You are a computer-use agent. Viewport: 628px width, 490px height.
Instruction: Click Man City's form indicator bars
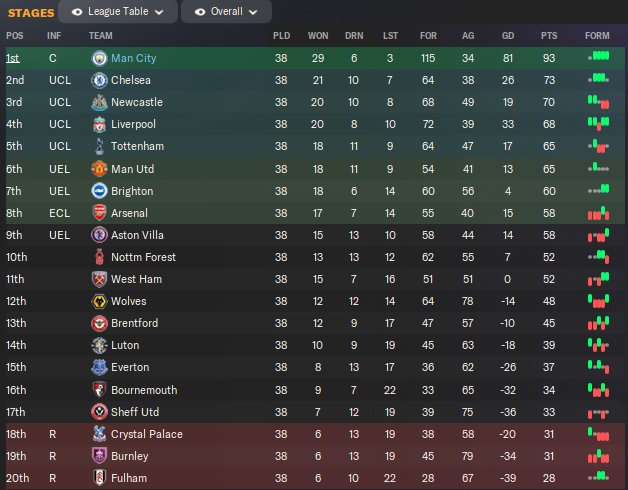point(597,58)
